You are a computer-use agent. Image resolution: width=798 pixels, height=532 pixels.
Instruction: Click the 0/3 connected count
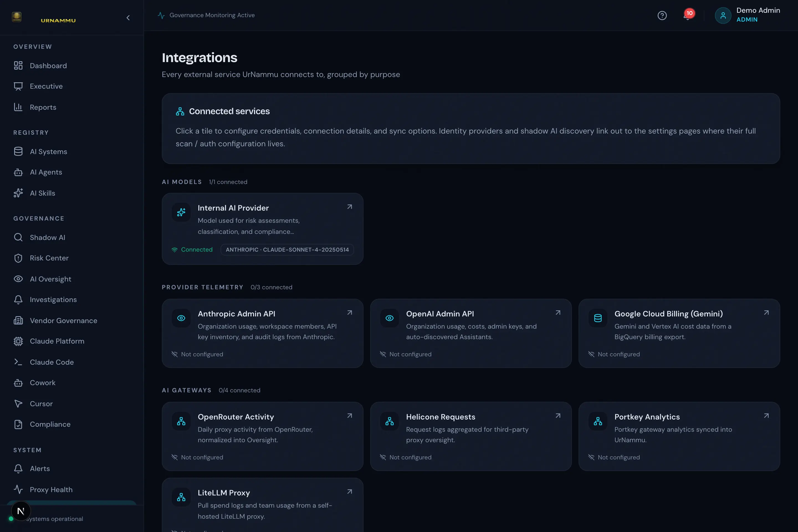coord(272,287)
